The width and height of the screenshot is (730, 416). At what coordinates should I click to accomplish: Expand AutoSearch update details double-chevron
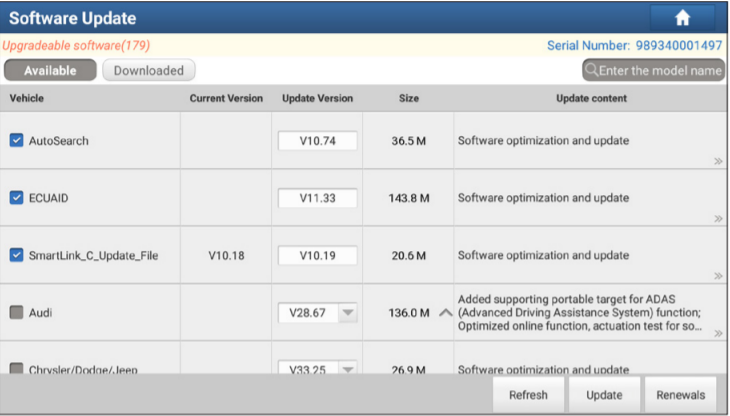(x=718, y=161)
